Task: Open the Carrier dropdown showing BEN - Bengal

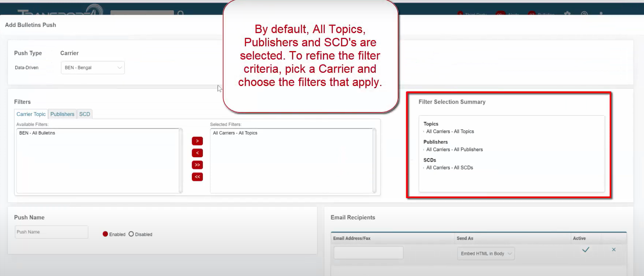Action: 93,68
